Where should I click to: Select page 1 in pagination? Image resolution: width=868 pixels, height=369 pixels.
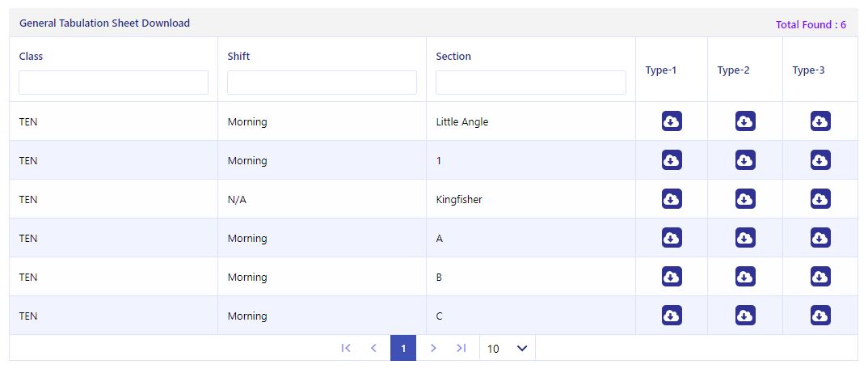click(x=402, y=348)
